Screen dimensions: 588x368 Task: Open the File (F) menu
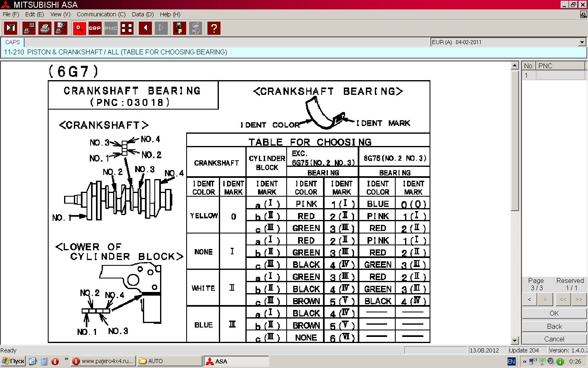click(x=11, y=14)
